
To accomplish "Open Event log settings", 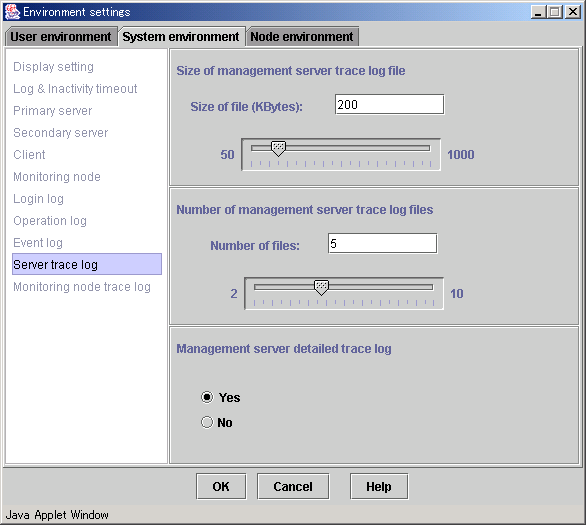I will point(38,243).
